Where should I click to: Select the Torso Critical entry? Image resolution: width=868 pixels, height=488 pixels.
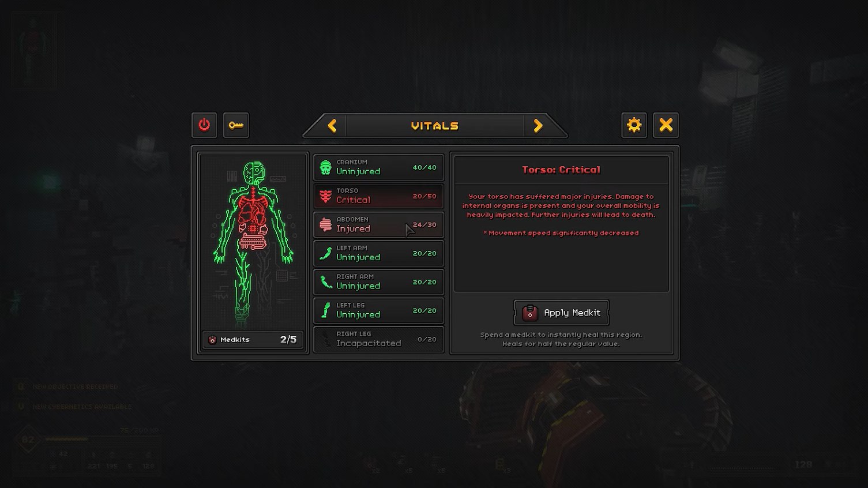pyautogui.click(x=379, y=196)
